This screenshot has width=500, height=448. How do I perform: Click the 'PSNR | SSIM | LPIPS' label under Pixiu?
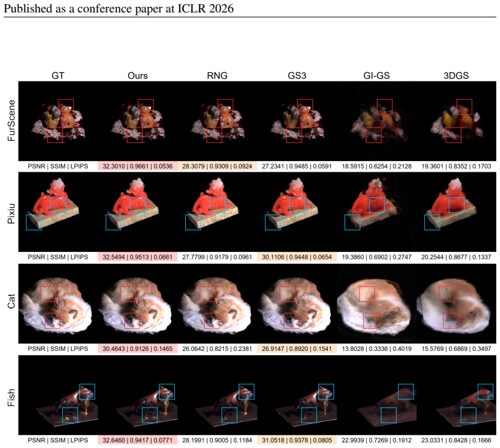point(58,257)
